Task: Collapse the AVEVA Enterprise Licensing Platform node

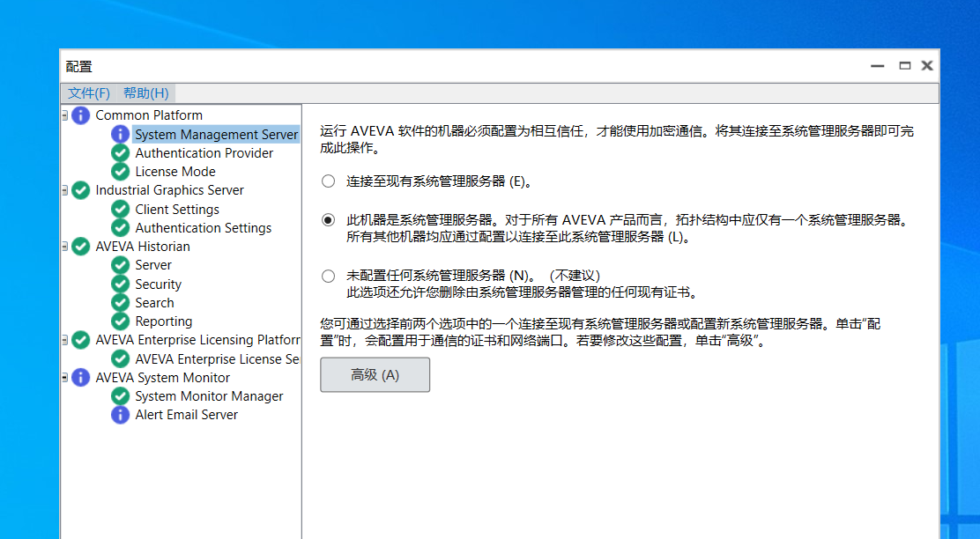Action: tap(65, 340)
